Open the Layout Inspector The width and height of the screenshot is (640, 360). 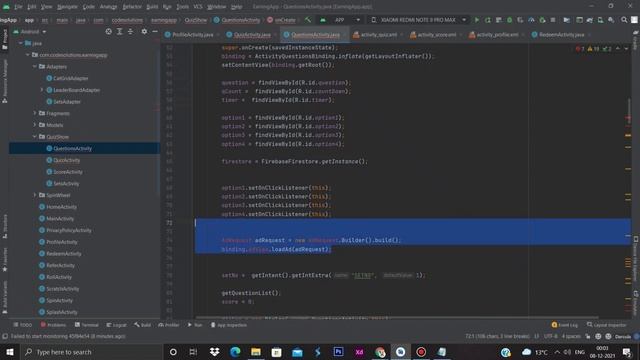[x=607, y=325]
